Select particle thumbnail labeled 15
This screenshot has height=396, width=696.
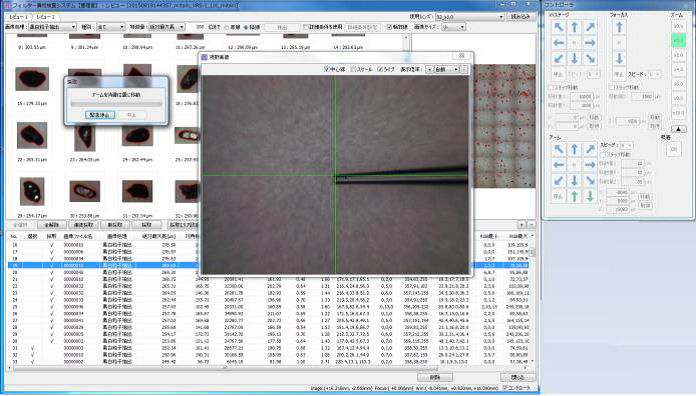coord(32,79)
